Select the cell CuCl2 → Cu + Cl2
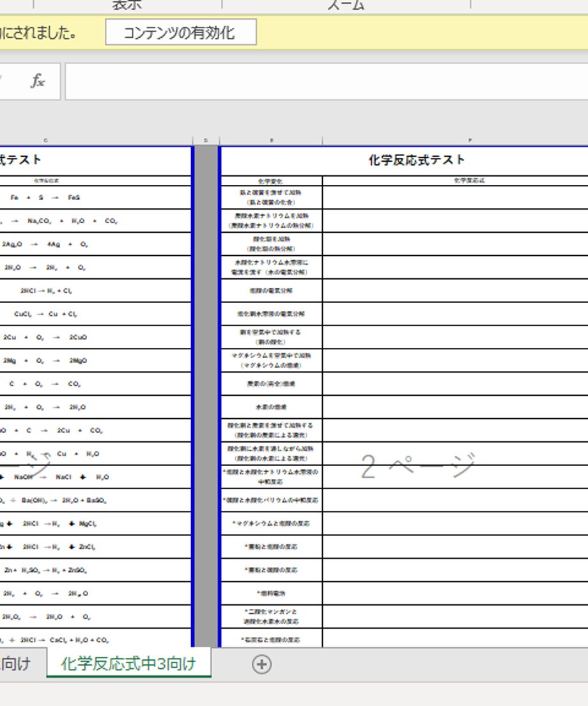588x706 pixels. pos(96,314)
